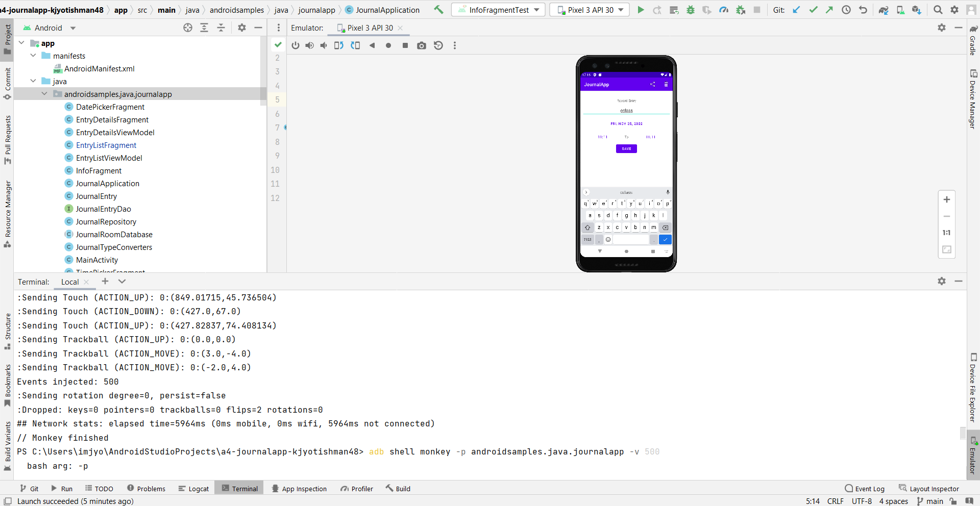980x506 pixels.
Task: Click the Make Project hammer icon
Action: [438, 10]
